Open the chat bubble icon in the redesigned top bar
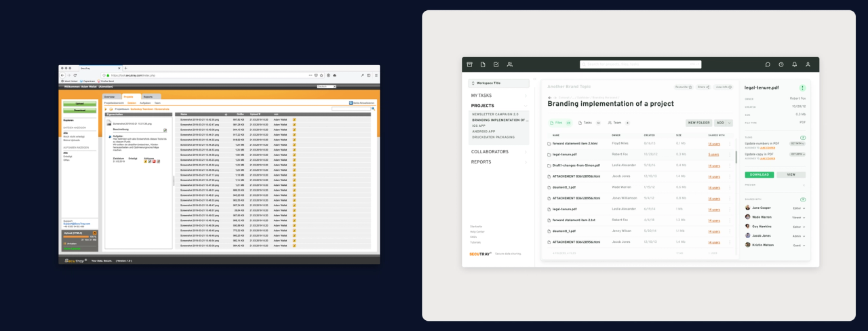Image resolution: width=868 pixels, height=331 pixels. (x=768, y=64)
